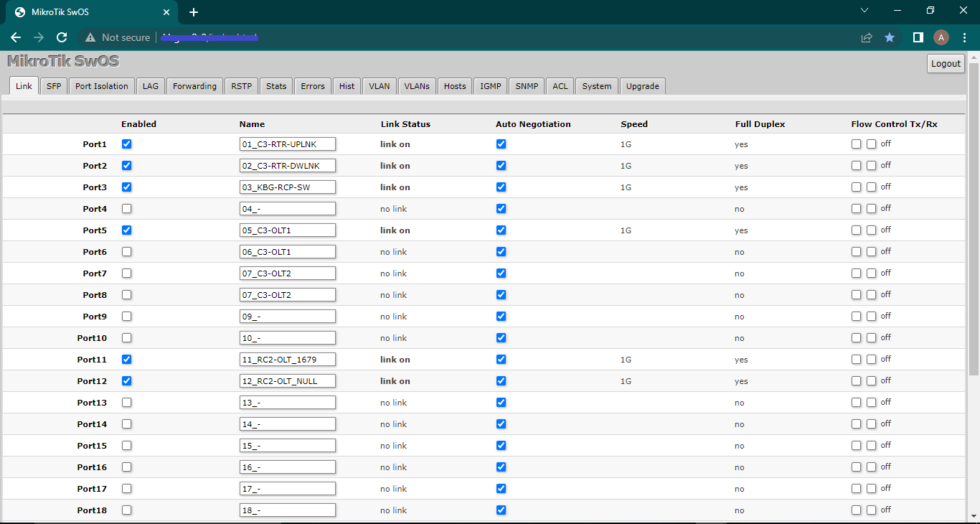Open the Port Isolation tab
Image resolution: width=980 pixels, height=524 pixels.
pyautogui.click(x=102, y=86)
